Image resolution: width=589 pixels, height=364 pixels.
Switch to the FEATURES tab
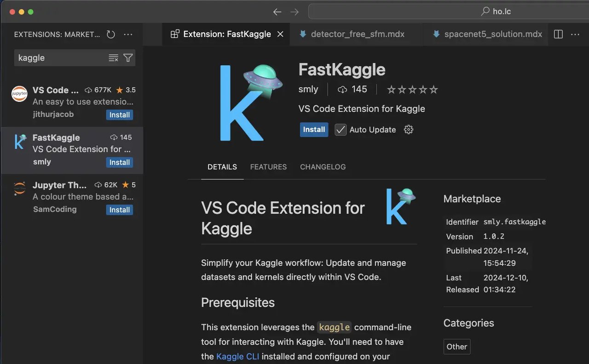(x=268, y=167)
